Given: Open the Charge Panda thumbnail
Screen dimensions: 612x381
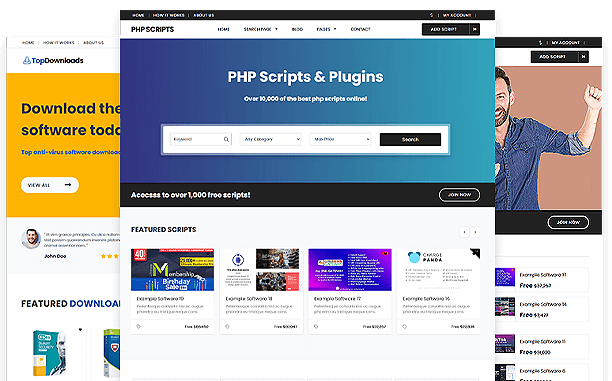Looking at the screenshot, I should [438, 270].
